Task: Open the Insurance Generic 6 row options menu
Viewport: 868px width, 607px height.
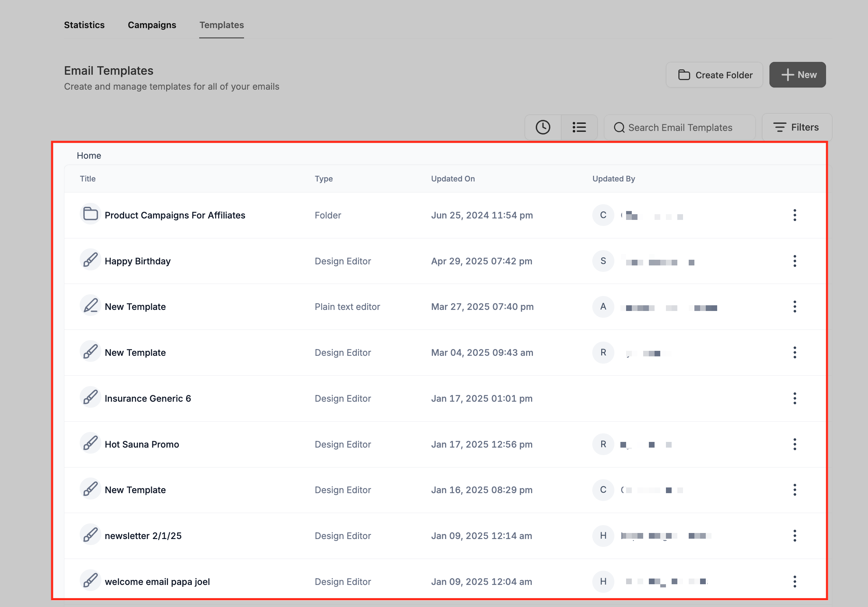Action: tap(794, 398)
